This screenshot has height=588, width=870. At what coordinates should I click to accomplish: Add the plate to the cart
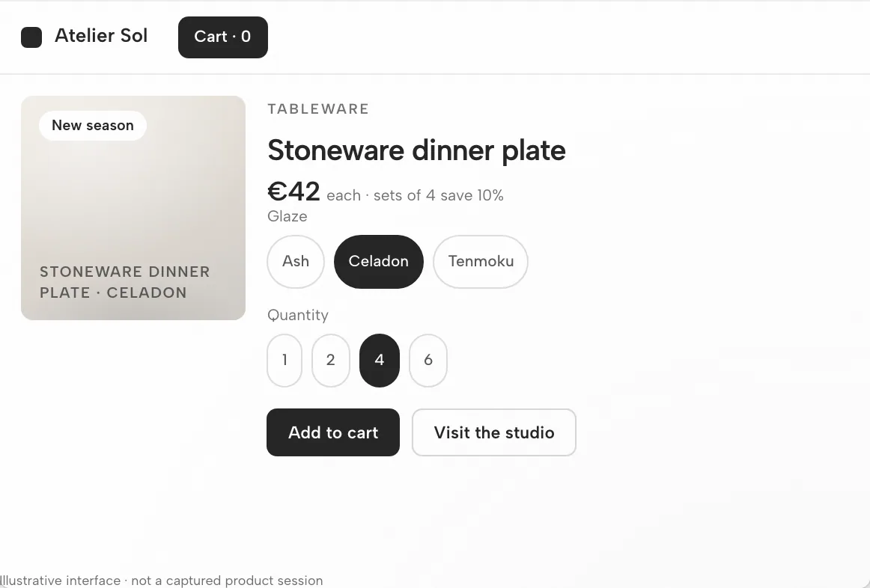click(333, 432)
